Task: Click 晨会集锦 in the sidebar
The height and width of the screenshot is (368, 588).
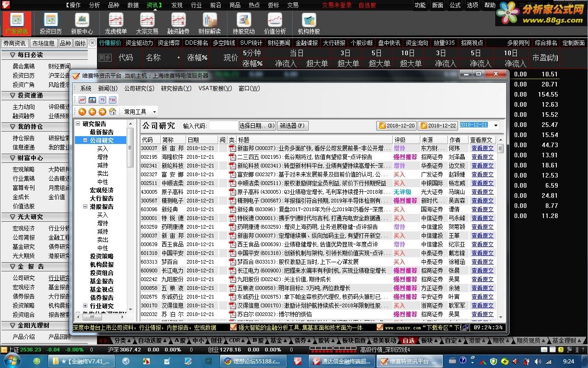Action: pyautogui.click(x=23, y=66)
